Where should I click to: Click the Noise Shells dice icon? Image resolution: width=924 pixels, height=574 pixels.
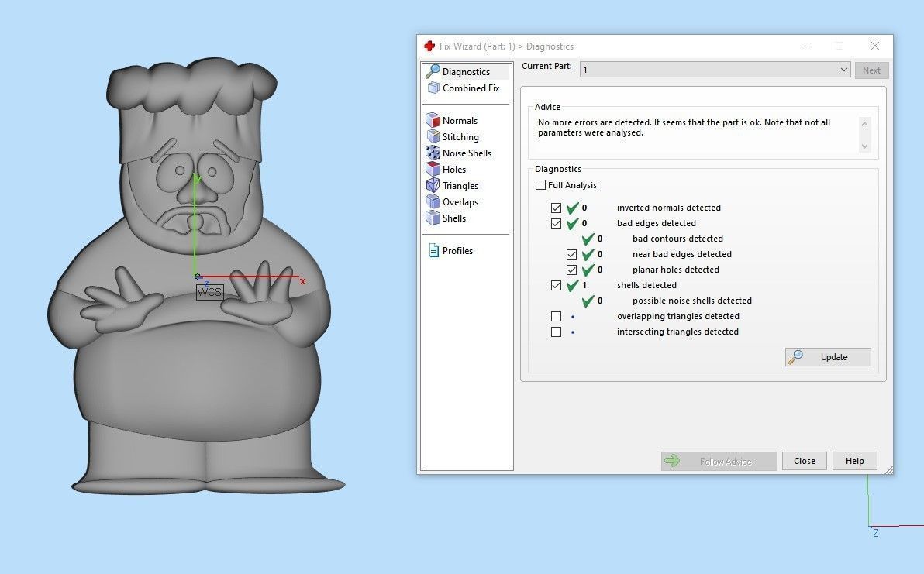(x=433, y=153)
